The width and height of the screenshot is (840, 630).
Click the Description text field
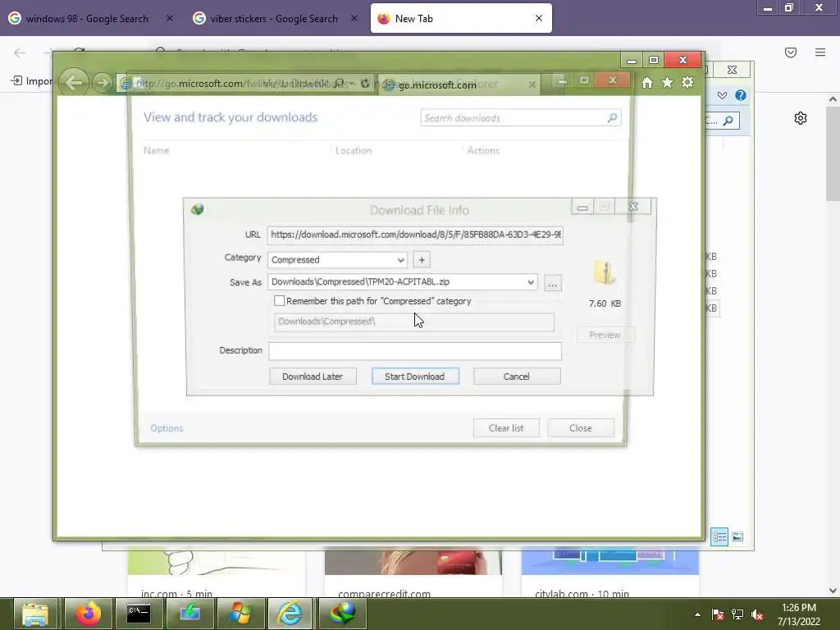(415, 351)
